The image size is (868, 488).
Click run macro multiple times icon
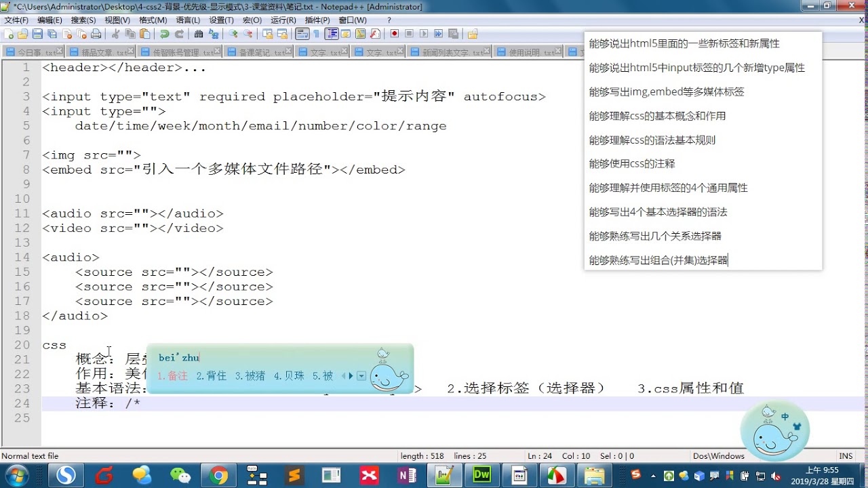pos(438,34)
